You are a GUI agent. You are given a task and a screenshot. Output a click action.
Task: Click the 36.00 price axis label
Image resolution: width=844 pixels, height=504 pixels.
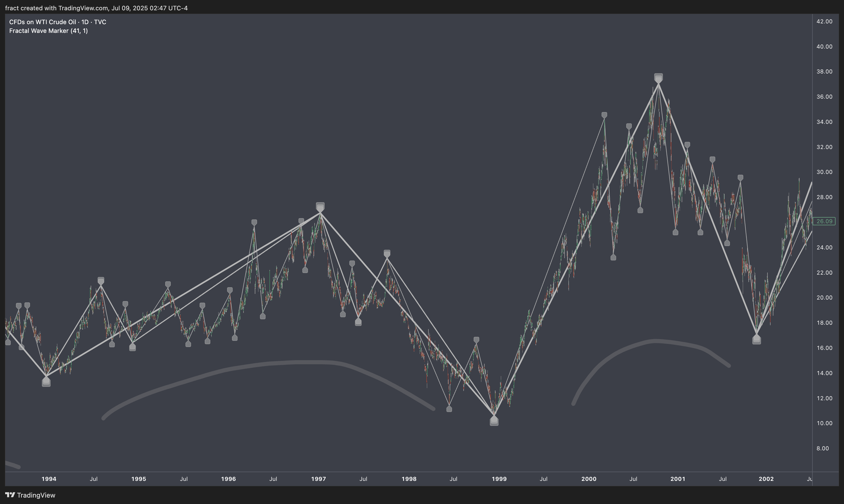click(824, 97)
